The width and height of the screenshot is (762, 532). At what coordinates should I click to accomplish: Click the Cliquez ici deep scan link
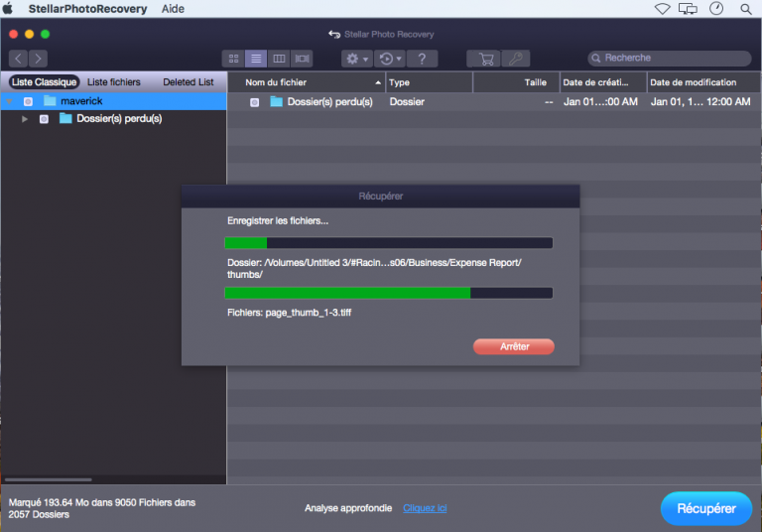tap(425, 508)
